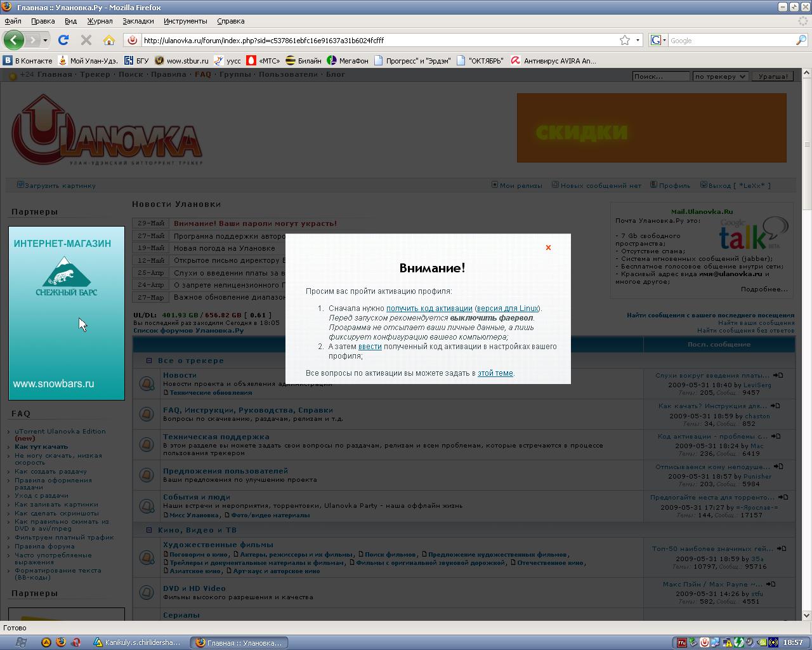Open the 'этой теме' link in the dialog

click(x=495, y=373)
